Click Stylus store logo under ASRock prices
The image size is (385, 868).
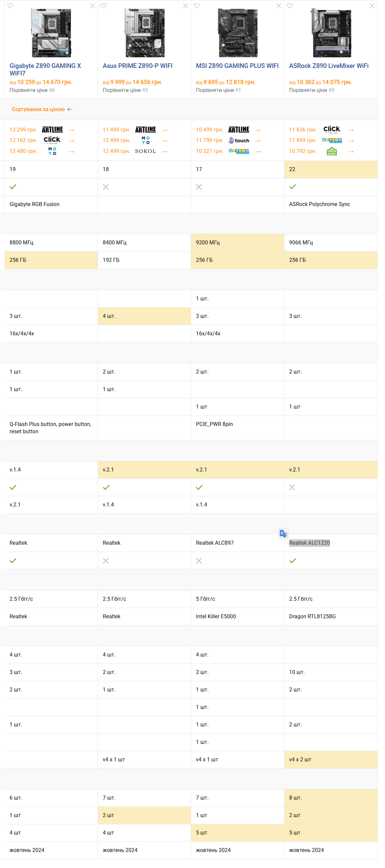332,140
